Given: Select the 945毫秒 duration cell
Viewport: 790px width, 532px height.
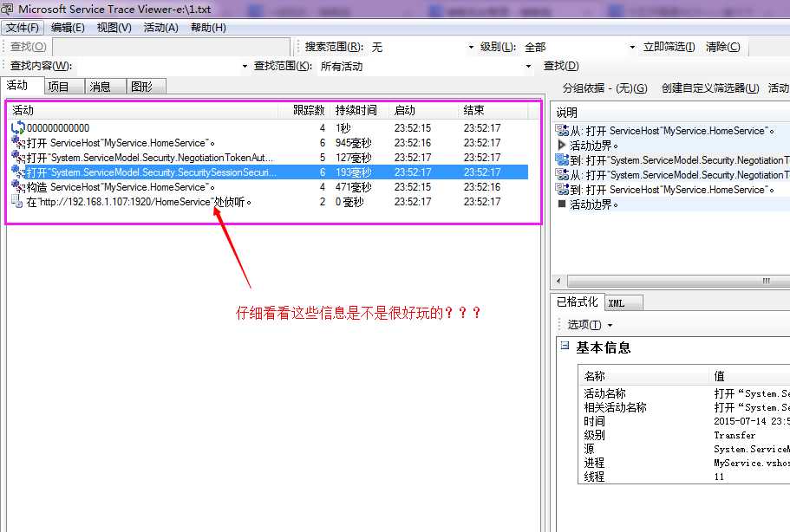Looking at the screenshot, I should [x=354, y=143].
